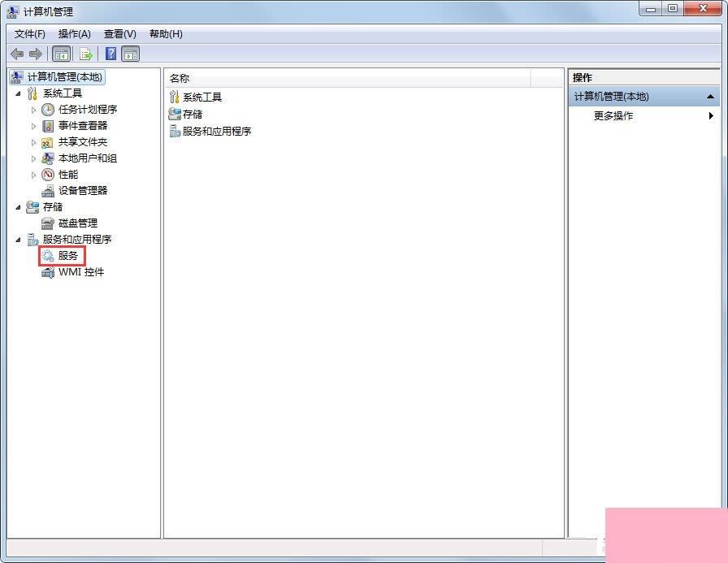Click the 设备管理器 icon

[x=48, y=191]
